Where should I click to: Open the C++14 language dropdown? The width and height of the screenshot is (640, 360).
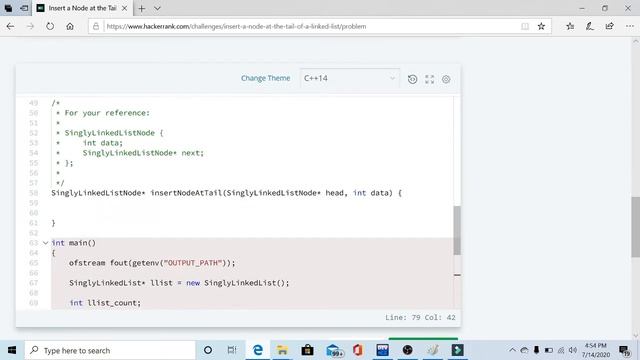coord(350,78)
